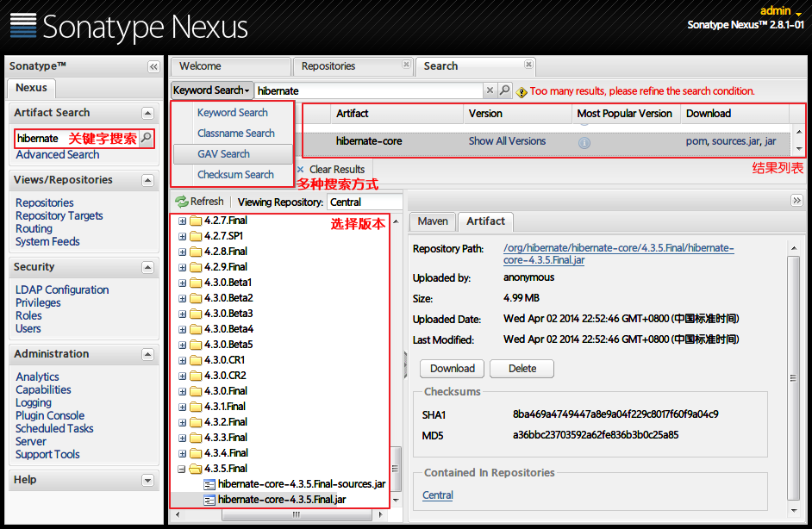
Task: Click the search magnifier beside the clear icon
Action: click(x=504, y=90)
